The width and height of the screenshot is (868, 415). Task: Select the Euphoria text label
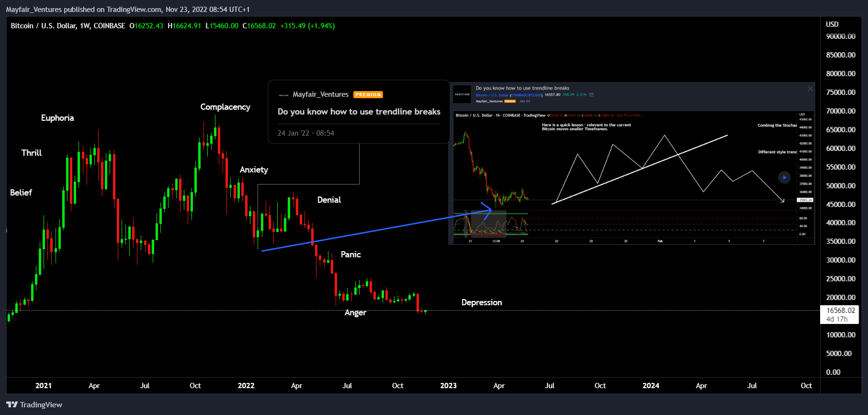click(57, 118)
